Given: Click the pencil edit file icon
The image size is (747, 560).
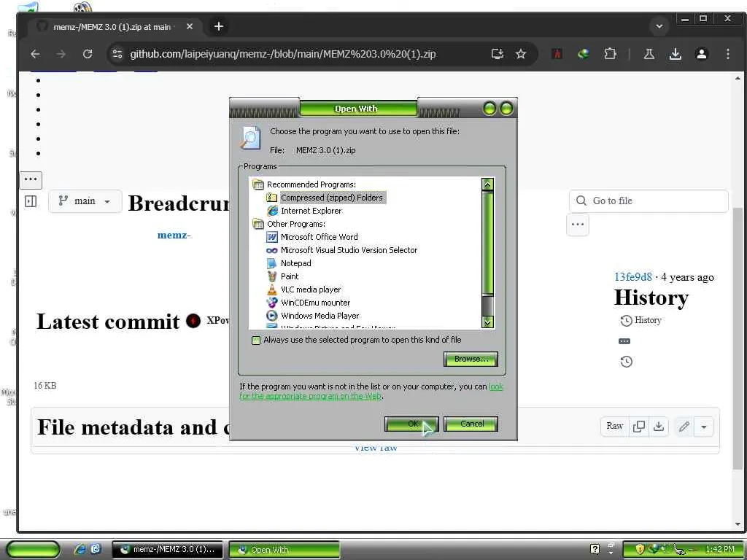Looking at the screenshot, I should [x=684, y=427].
